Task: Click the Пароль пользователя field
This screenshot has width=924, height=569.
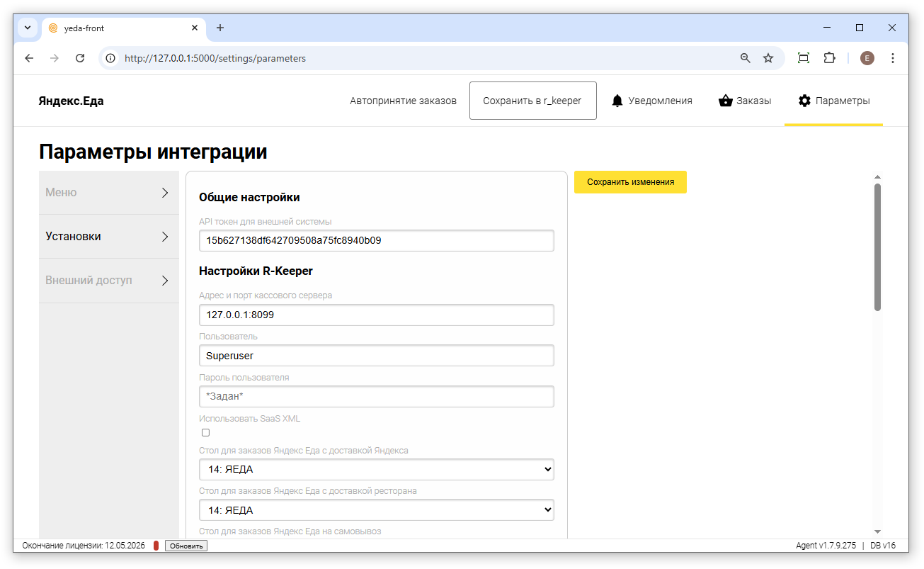Action: [377, 397]
